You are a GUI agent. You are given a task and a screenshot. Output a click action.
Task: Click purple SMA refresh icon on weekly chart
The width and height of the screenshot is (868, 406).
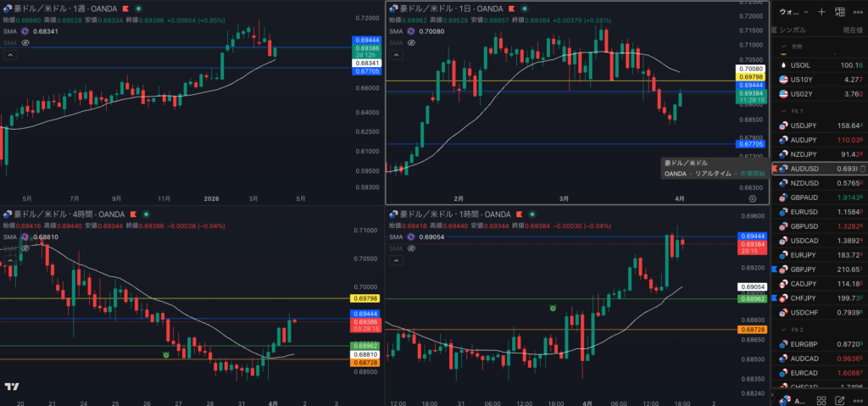(x=25, y=31)
